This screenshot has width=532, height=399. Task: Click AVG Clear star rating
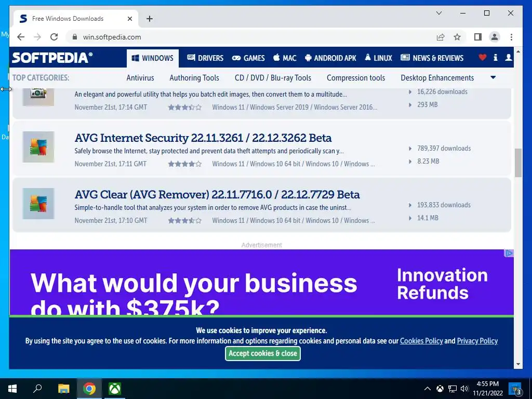pyautogui.click(x=185, y=220)
